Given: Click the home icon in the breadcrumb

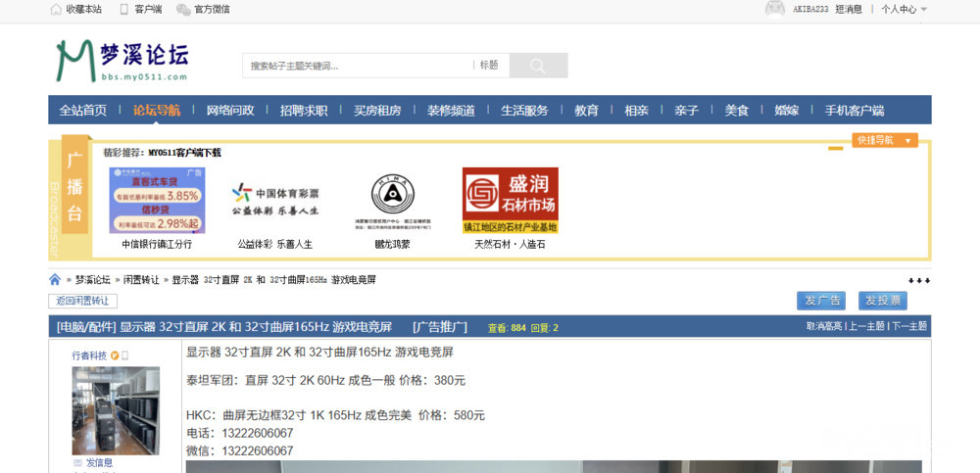Looking at the screenshot, I should 55,280.
